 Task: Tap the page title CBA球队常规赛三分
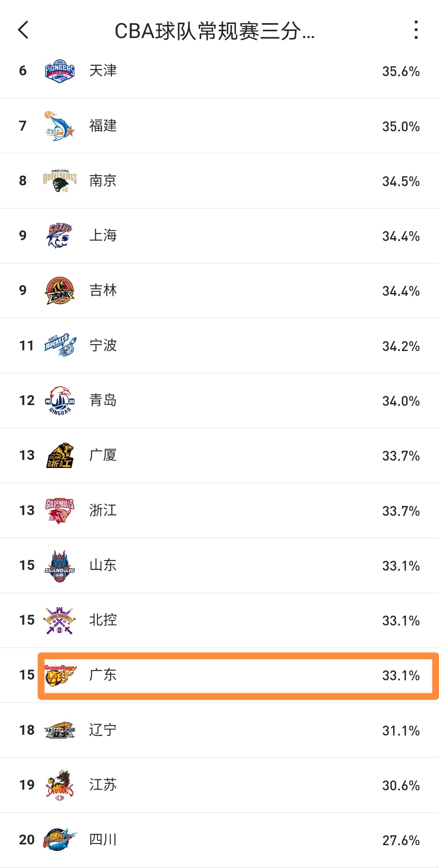tap(215, 31)
